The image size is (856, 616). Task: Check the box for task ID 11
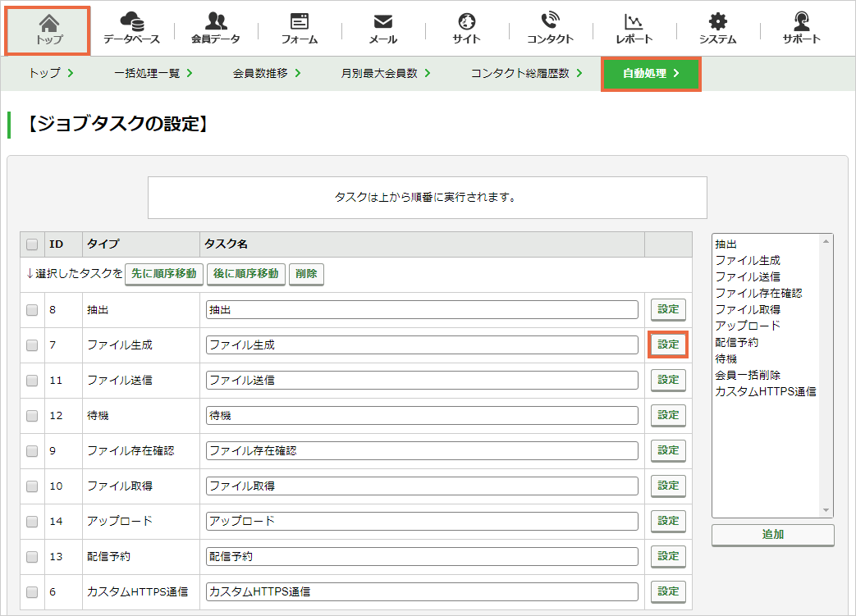32,381
